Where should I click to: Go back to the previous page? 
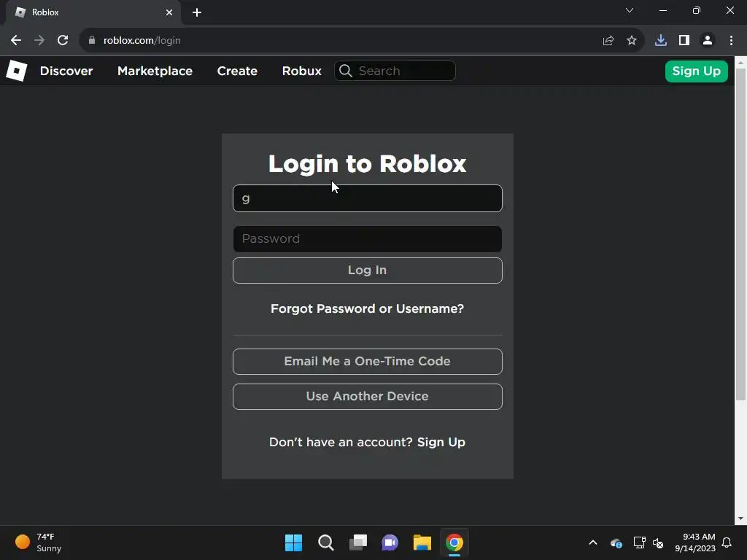16,41
